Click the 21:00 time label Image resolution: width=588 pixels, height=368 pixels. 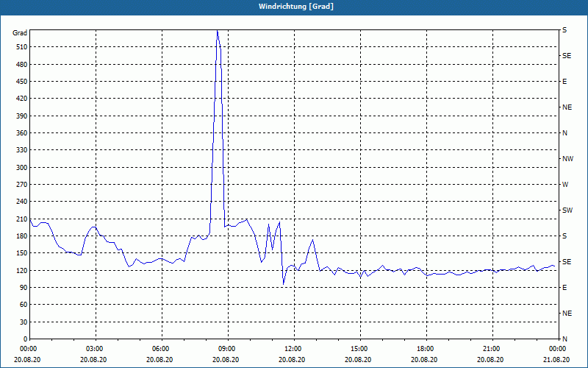(x=492, y=348)
